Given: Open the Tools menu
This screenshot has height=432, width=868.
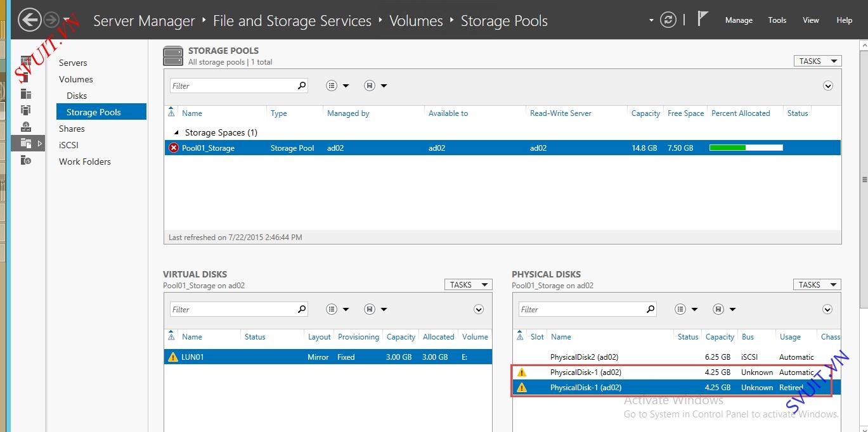Looking at the screenshot, I should 777,20.
